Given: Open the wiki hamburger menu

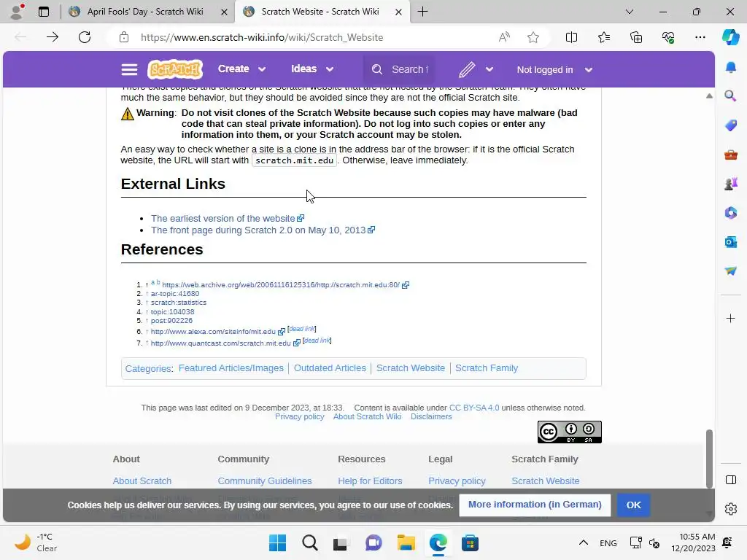Looking at the screenshot, I should click(129, 69).
